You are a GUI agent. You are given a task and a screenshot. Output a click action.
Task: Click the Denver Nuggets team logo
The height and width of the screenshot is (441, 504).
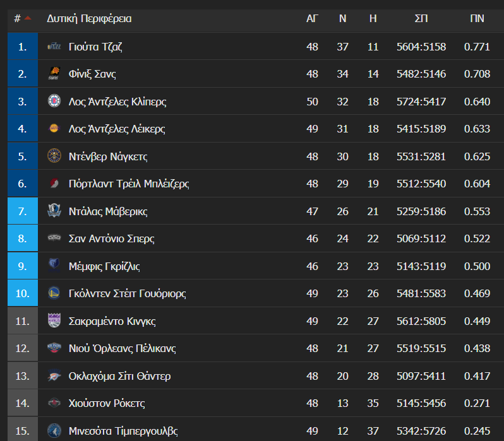coord(54,156)
